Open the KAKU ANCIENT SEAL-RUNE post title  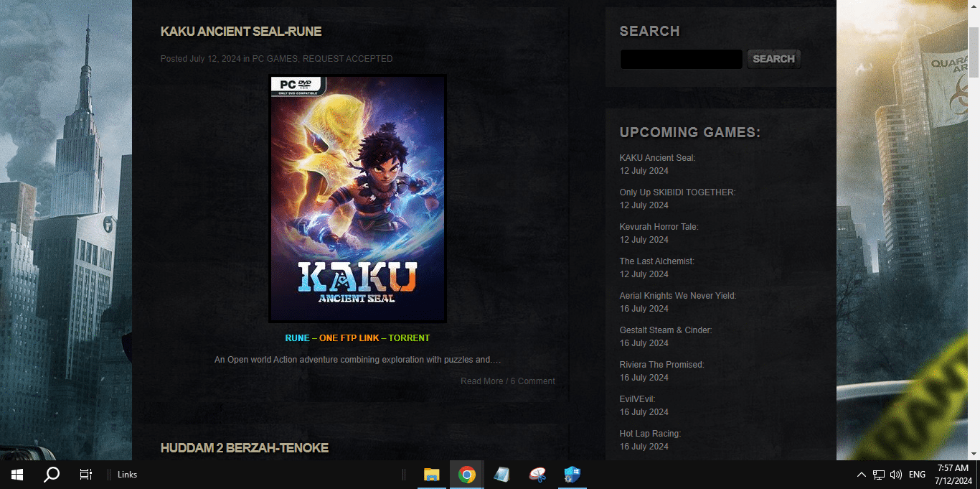[241, 32]
